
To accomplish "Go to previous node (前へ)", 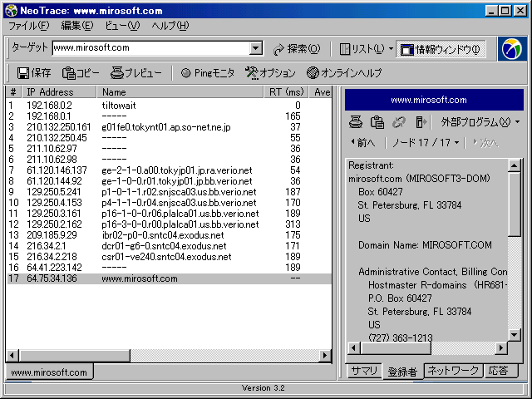I will pyautogui.click(x=363, y=143).
